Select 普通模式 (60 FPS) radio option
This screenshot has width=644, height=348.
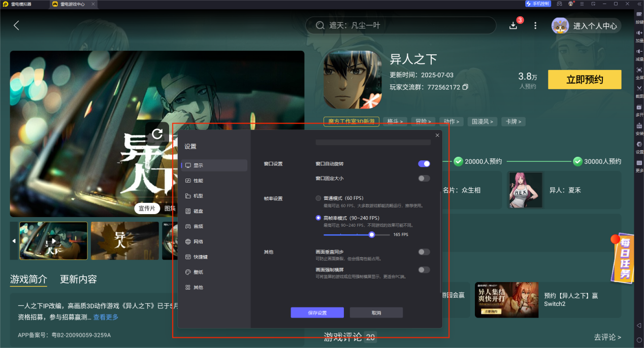[318, 198]
